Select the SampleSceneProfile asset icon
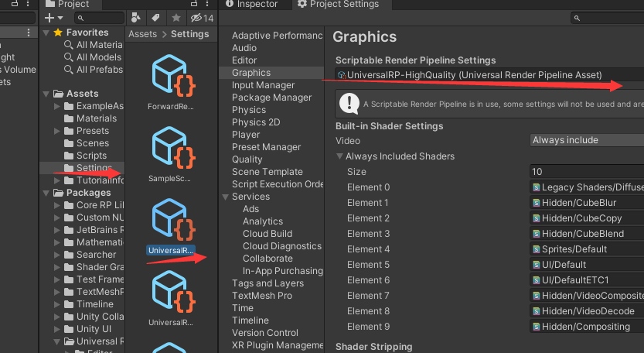 point(173,148)
